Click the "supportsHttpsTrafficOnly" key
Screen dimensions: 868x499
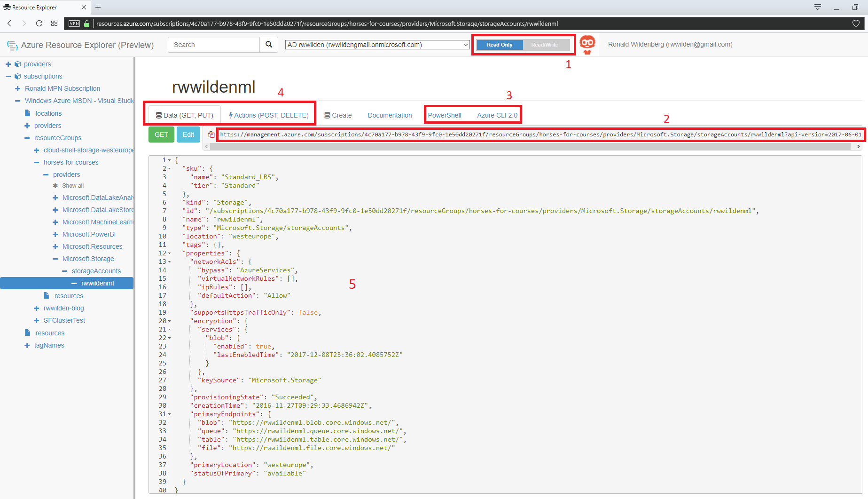coord(240,312)
